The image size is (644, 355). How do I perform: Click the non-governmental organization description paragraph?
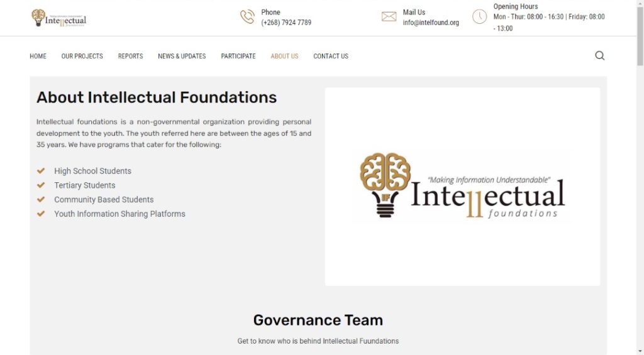[x=174, y=133]
